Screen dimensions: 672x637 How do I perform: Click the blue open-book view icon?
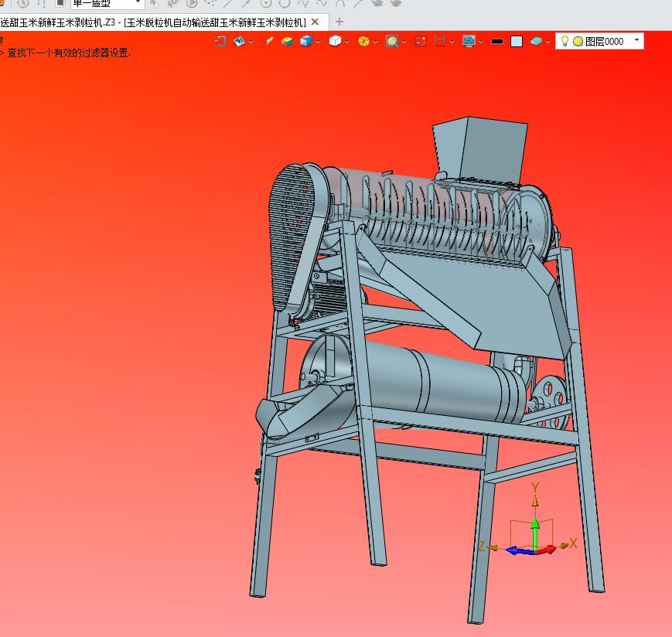[x=239, y=41]
